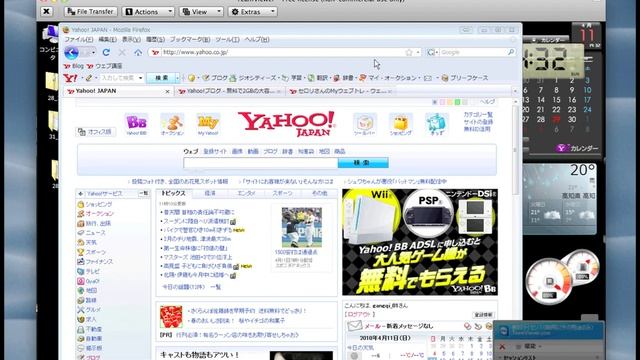Go back with Firefox back arrow

pos(71,53)
